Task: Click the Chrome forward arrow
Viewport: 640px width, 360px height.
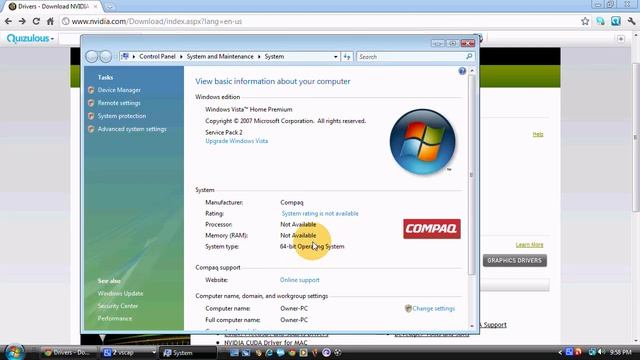Action: coord(22,21)
